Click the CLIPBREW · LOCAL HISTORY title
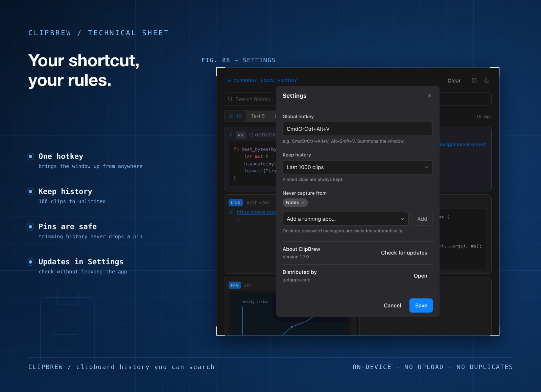This screenshot has width=541, height=392. coord(265,81)
